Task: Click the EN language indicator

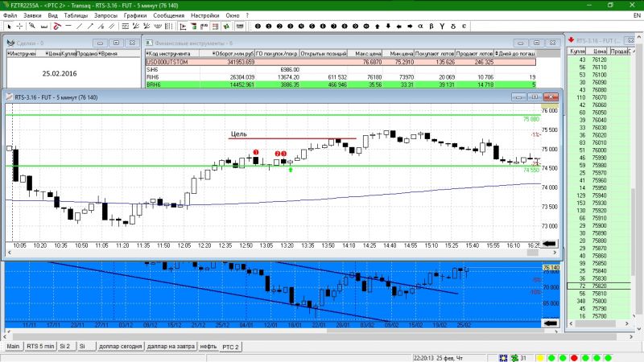Action: [637, 15]
